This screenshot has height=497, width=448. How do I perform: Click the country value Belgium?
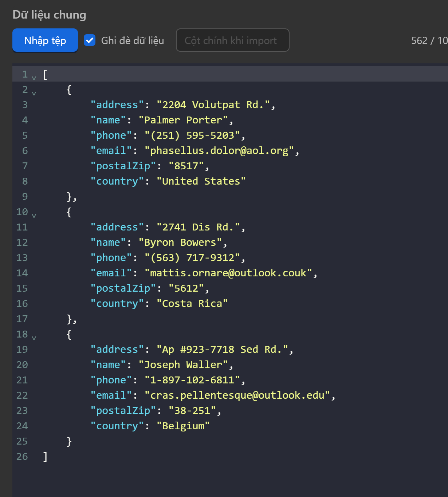(184, 426)
